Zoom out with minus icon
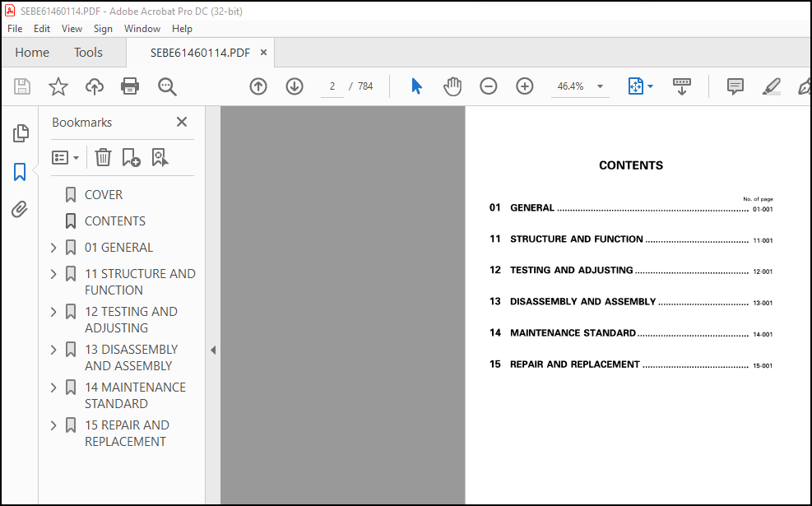The image size is (812, 506). [489, 86]
